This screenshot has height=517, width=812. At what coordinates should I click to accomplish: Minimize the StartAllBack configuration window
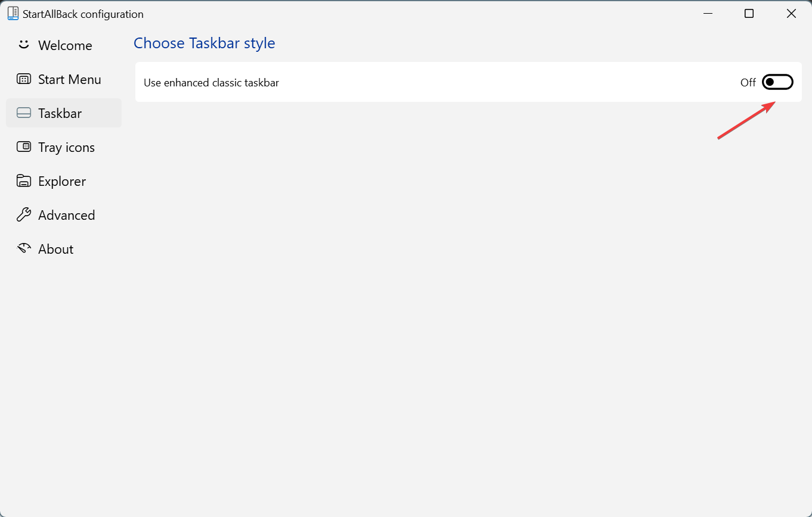point(708,14)
